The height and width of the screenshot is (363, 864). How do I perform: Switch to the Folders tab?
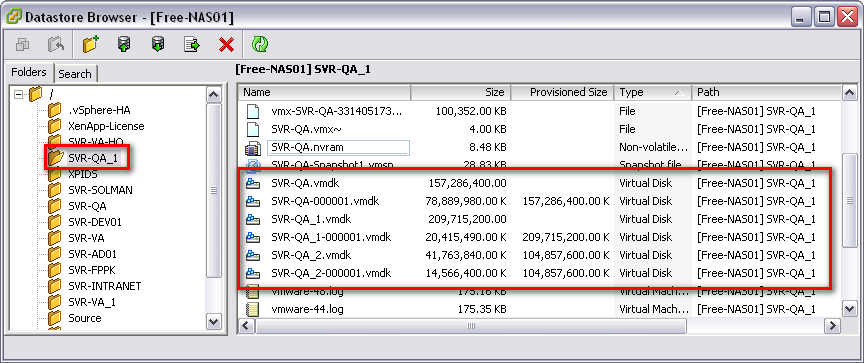29,73
